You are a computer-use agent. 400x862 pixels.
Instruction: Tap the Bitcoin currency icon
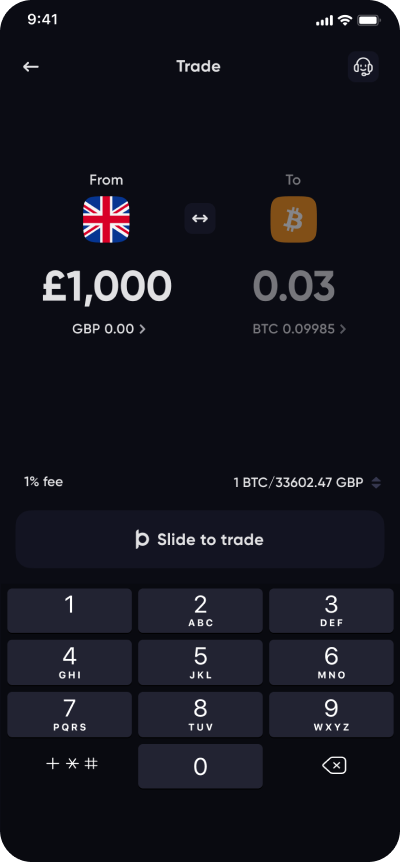293,219
